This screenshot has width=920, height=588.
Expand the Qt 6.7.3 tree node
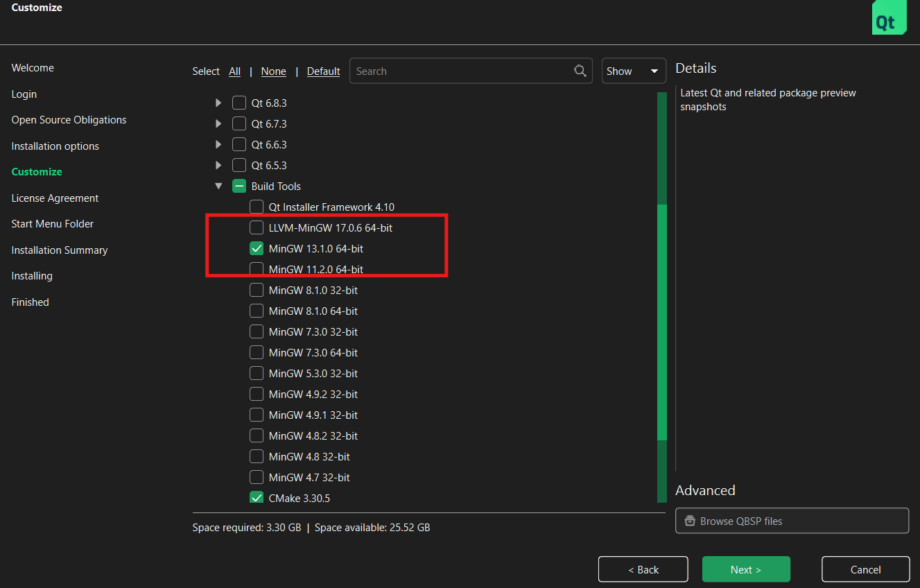click(218, 123)
